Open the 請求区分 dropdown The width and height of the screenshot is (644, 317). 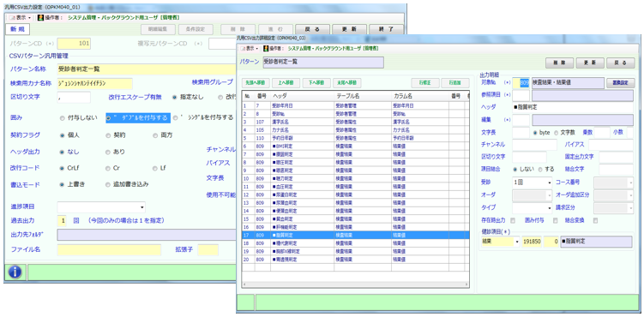tap(614, 208)
